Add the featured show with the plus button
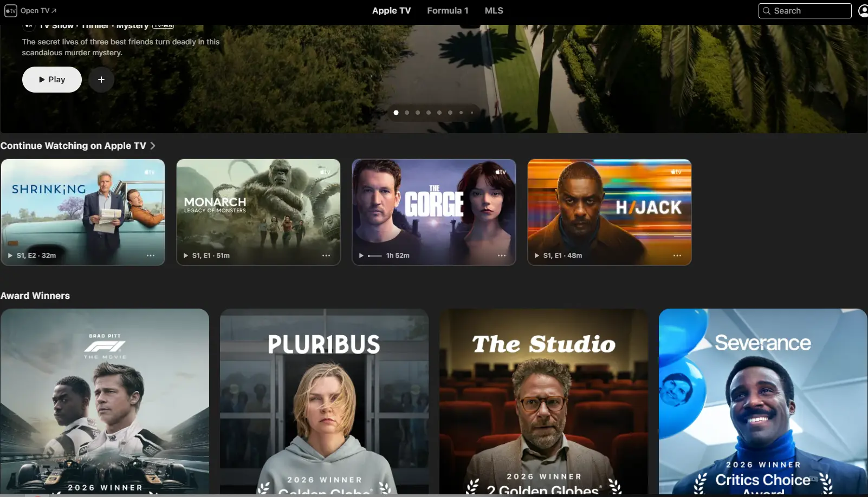Viewport: 868px width, 497px height. coord(101,80)
